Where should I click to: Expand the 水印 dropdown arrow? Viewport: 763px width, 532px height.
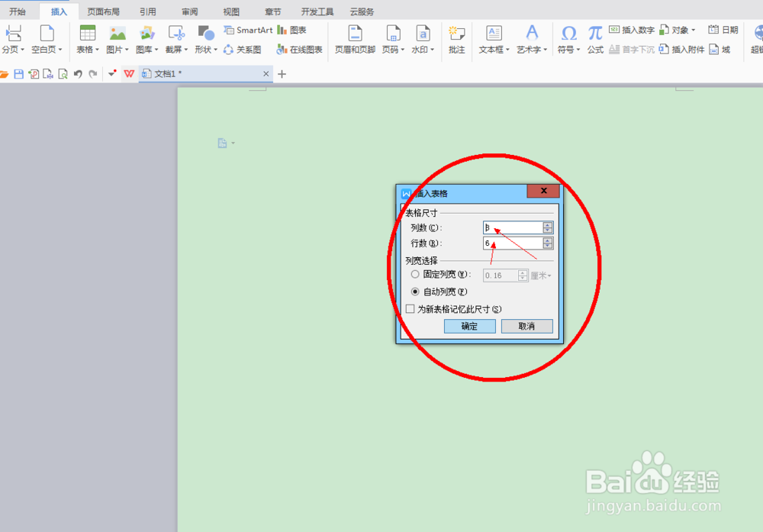[432, 50]
